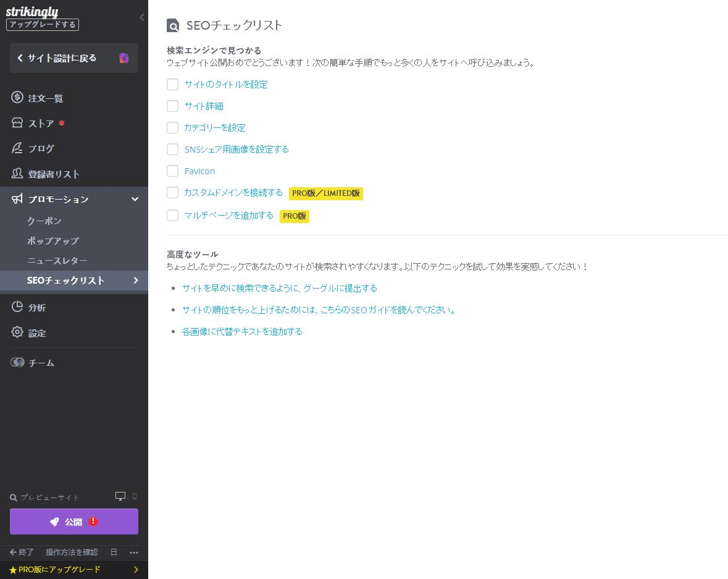
Task: Tick the SNSシェア用画像を設定する checkbox
Action: tap(172, 149)
